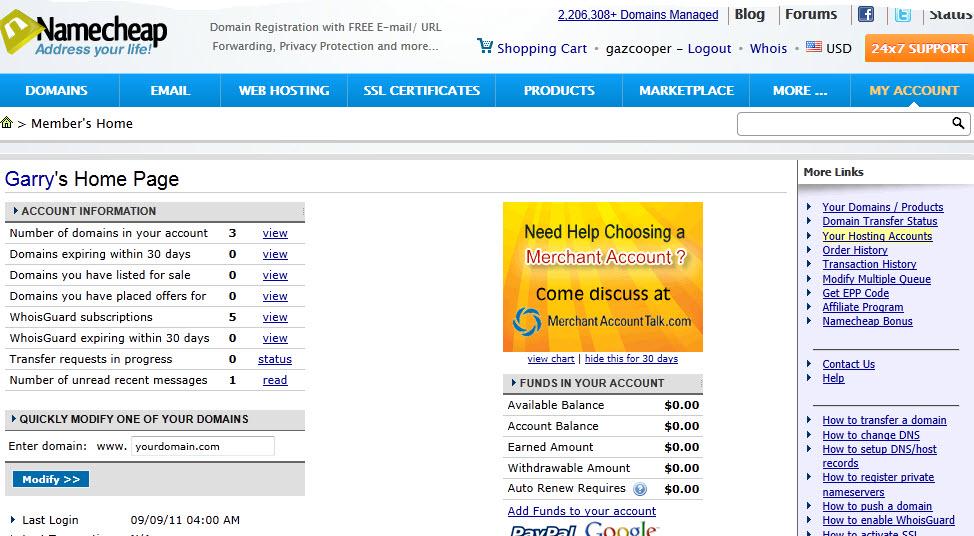
Task: Open Your Hosting Accounts link
Action: click(876, 236)
